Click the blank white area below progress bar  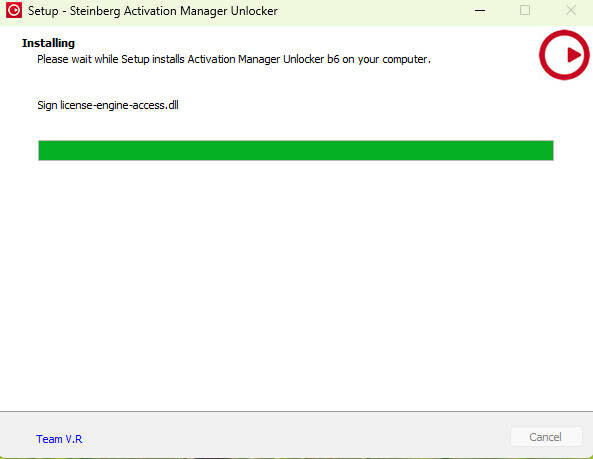pyautogui.click(x=296, y=284)
